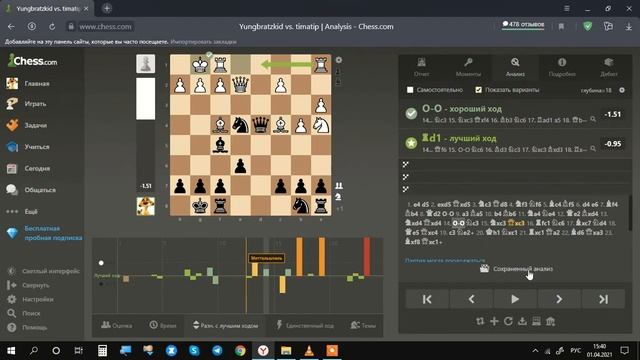Click the -1.51 evaluation badge
The width and height of the screenshot is (640, 360).
(613, 114)
